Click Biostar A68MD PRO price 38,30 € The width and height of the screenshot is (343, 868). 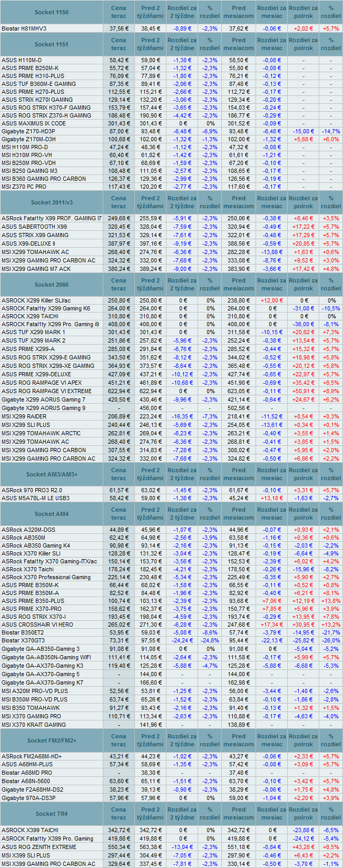click(x=151, y=773)
